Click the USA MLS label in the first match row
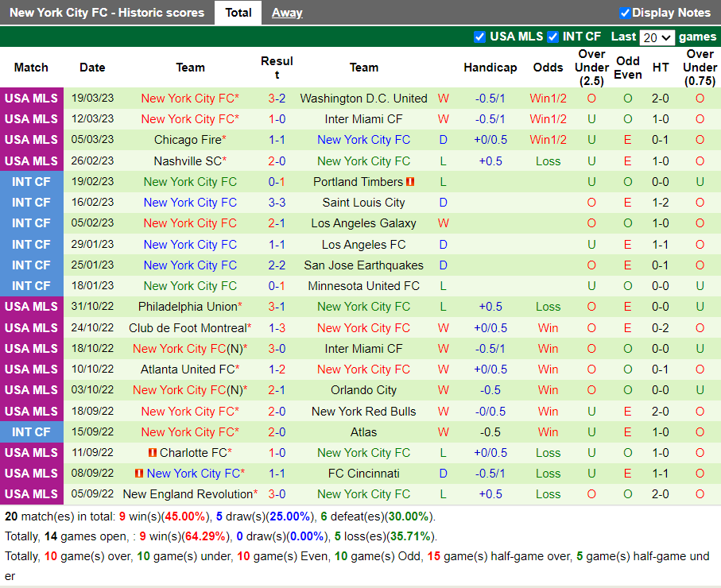 coord(32,98)
